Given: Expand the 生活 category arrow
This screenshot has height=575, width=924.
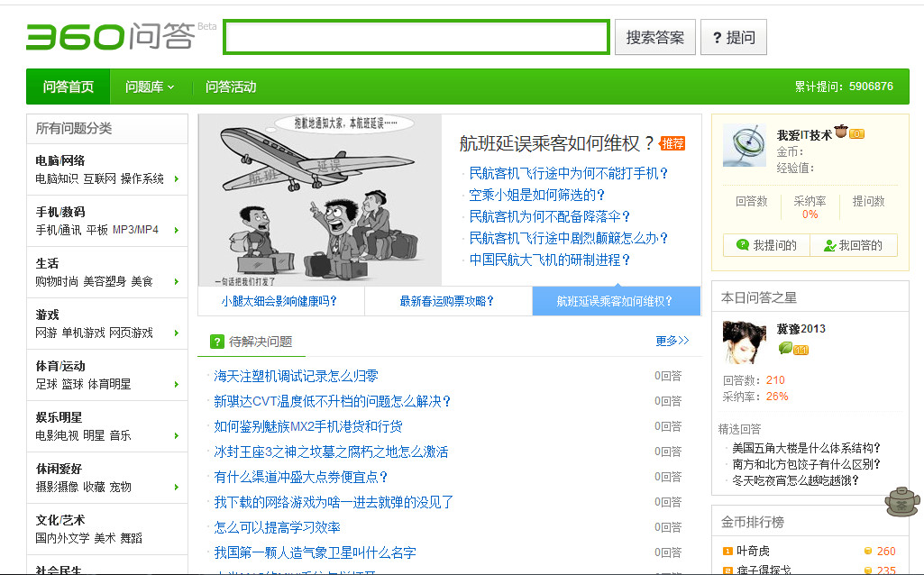Looking at the screenshot, I should (x=176, y=281).
